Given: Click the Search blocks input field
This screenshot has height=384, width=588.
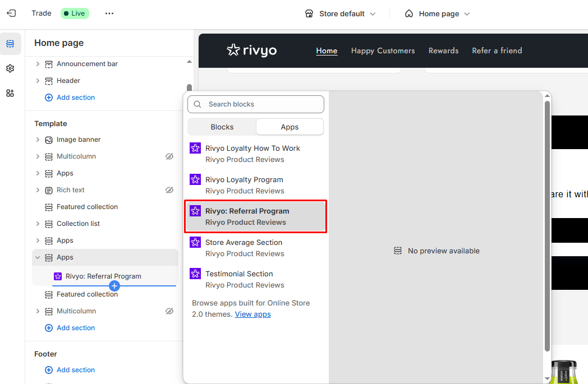Looking at the screenshot, I should click(x=256, y=104).
